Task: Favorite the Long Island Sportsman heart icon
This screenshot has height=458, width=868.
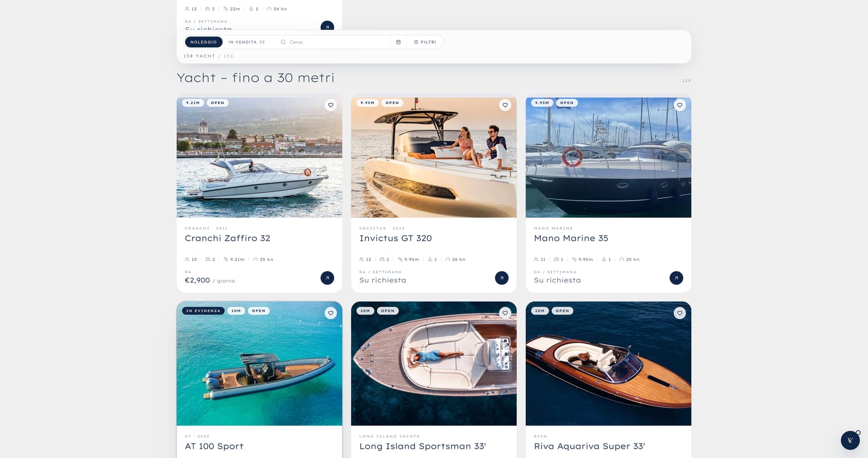Action: point(505,313)
